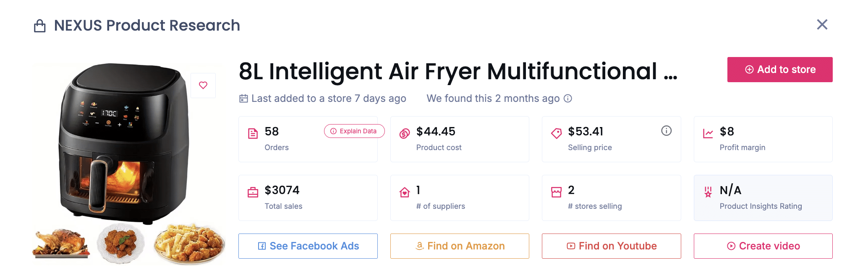Click the calendar icon near last added date
Image resolution: width=868 pixels, height=270 pixels.
(243, 98)
